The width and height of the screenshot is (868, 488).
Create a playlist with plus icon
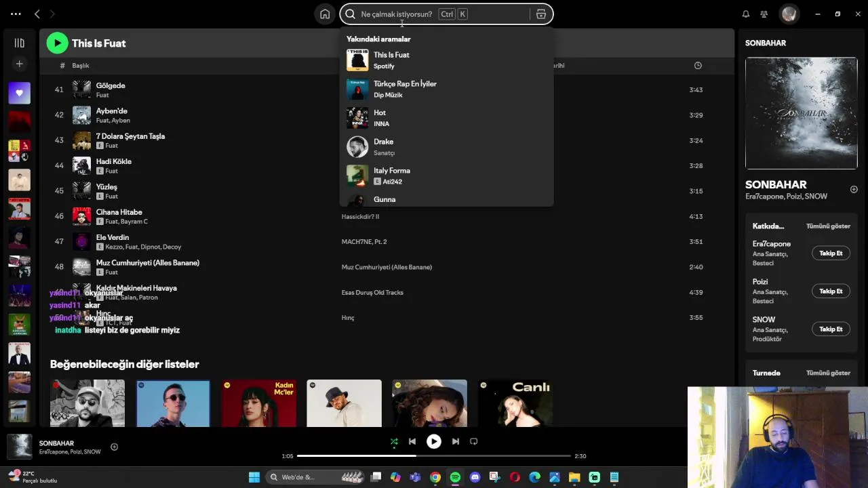tap(19, 64)
